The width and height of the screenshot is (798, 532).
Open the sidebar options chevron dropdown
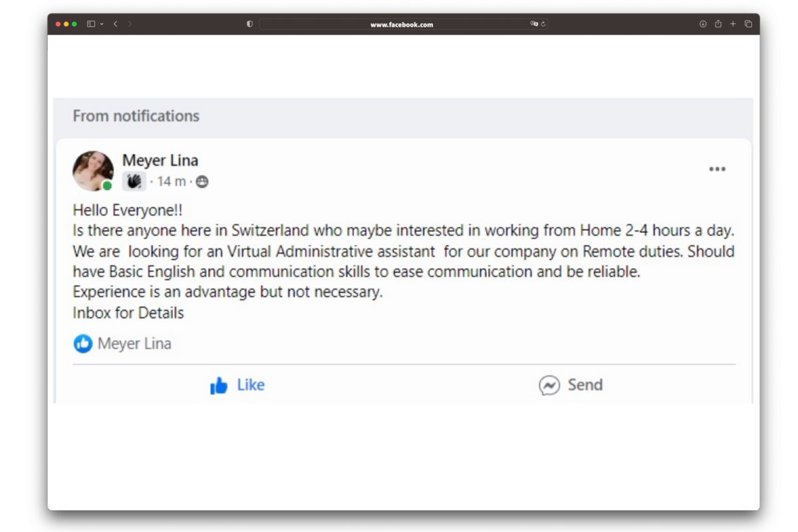(102, 24)
